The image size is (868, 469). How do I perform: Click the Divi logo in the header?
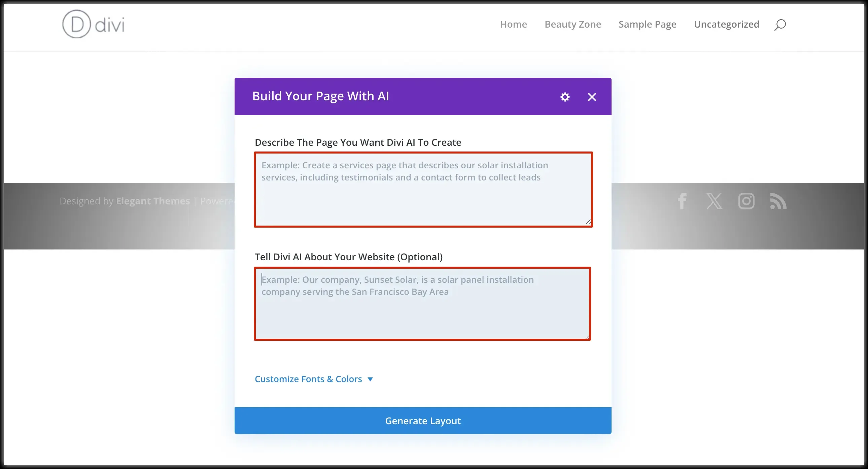coord(93,24)
